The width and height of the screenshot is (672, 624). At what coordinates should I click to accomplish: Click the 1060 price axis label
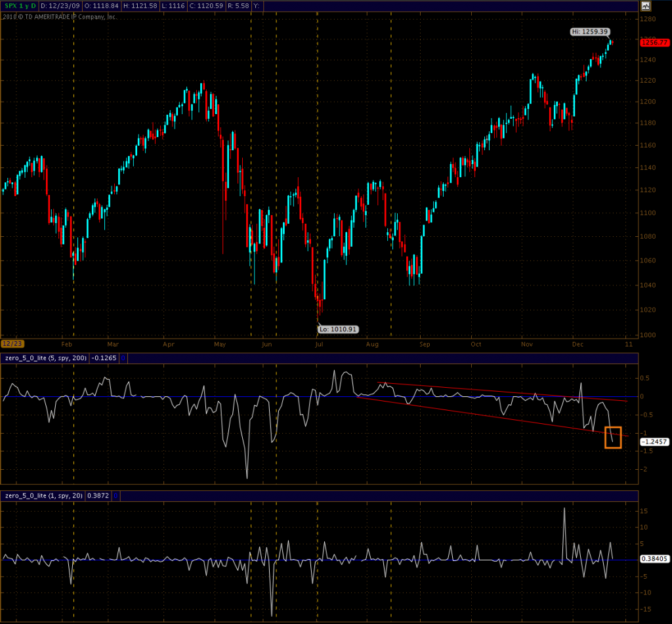pyautogui.click(x=648, y=260)
